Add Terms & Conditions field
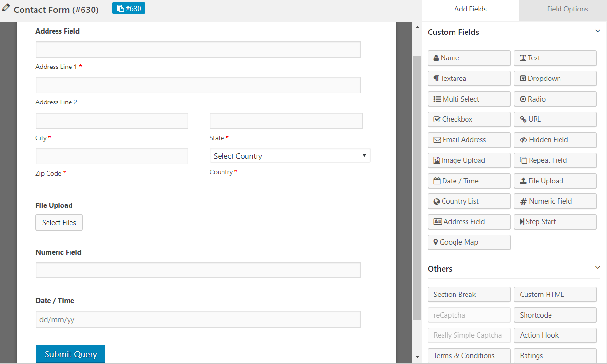This screenshot has width=607, height=364. coord(469,356)
